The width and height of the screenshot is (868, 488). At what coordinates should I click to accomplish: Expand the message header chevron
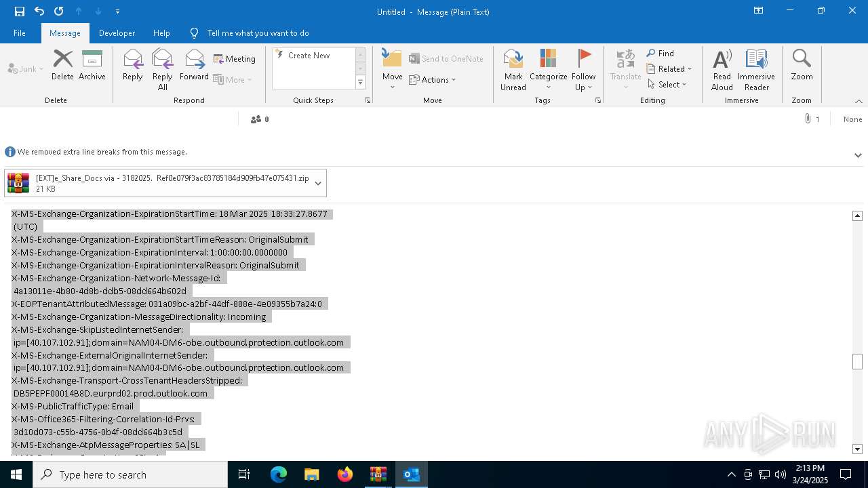click(x=858, y=155)
